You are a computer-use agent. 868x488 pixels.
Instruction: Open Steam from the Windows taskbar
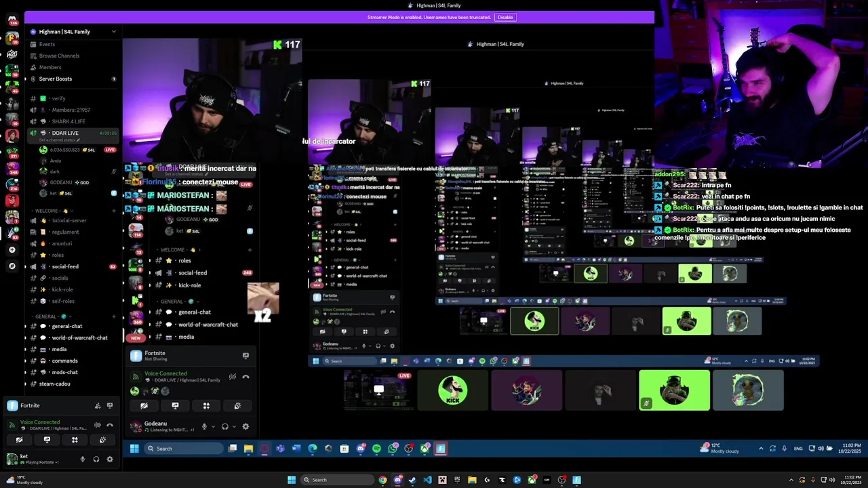point(412,480)
